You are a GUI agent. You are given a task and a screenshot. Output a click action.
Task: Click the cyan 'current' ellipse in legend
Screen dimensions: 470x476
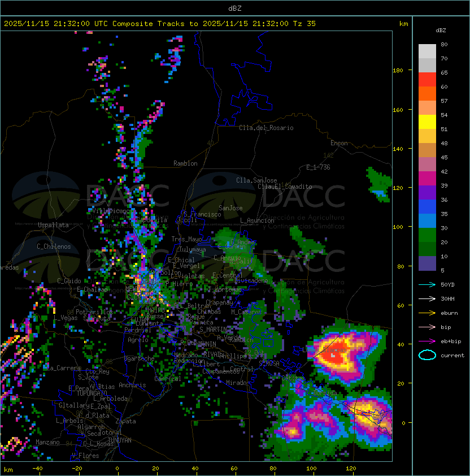427,355
